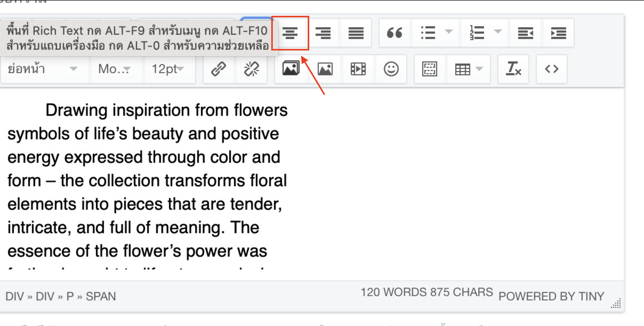
Task: Open the ย่อหน้า paragraph format dropdown
Action: pyautogui.click(x=43, y=69)
